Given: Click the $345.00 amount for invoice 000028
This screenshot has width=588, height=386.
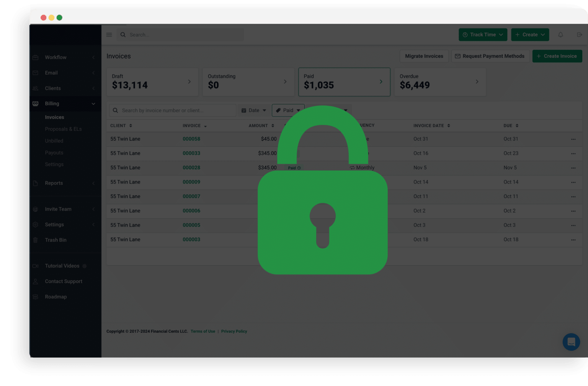Looking at the screenshot, I should [267, 168].
